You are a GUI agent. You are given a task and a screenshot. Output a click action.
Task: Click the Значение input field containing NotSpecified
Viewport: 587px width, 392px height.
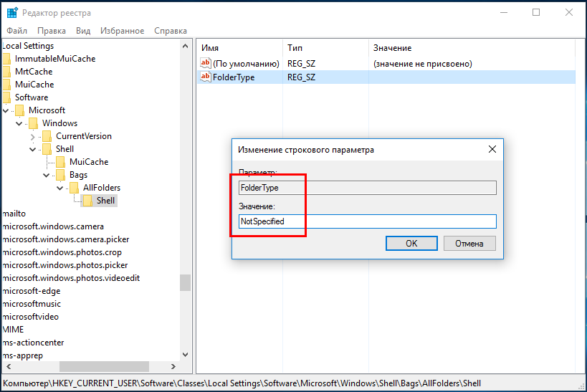(x=368, y=221)
